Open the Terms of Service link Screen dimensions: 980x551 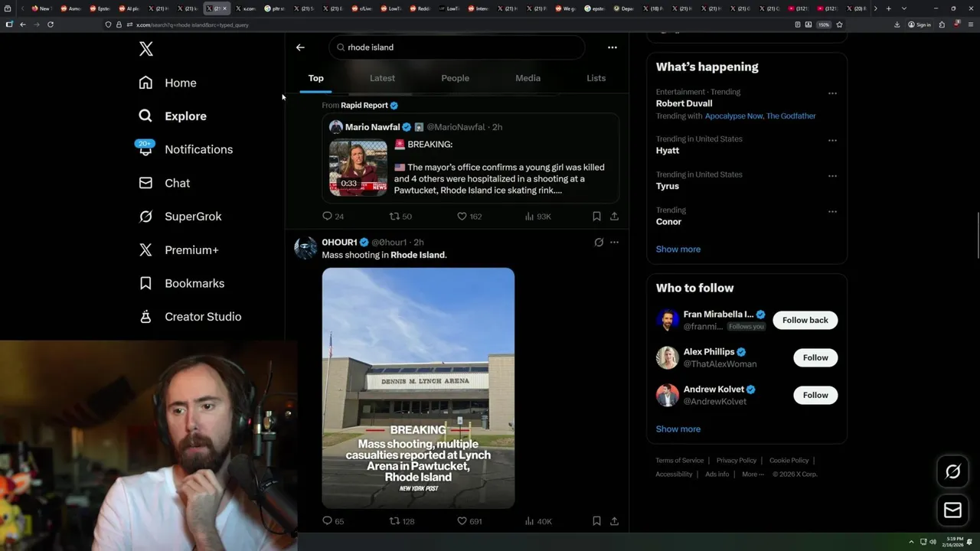[679, 461]
